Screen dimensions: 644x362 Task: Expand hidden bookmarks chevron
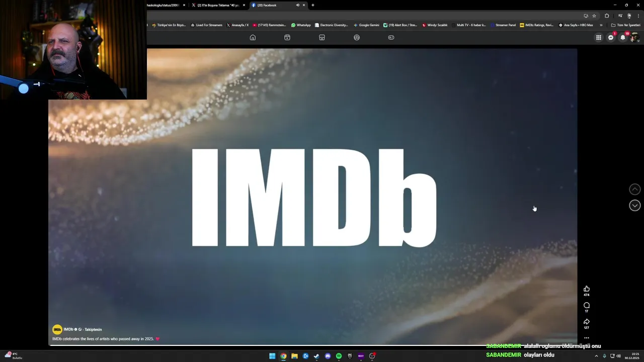601,25
